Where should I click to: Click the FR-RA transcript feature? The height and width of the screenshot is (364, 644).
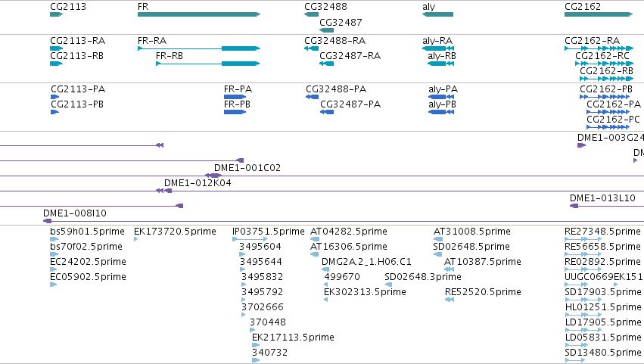click(199, 48)
